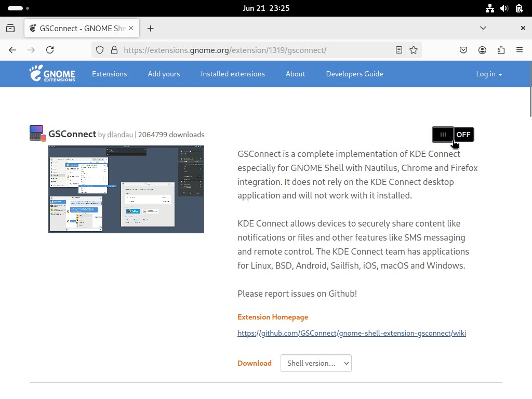532x399 pixels.
Task: Open the Add yours nav item
Action: [164, 74]
